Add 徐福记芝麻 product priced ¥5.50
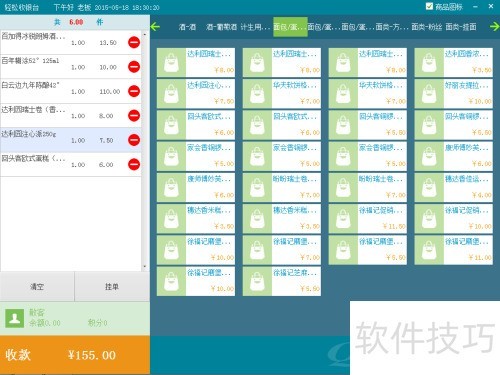Image resolution: width=500 pixels, height=375 pixels. tap(282, 281)
